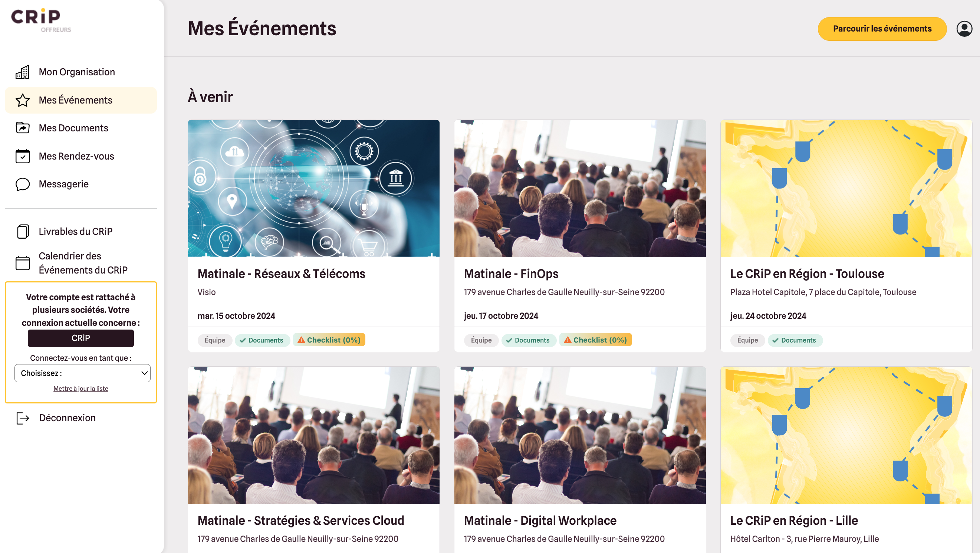Select Mes Événements in the sidebar
The image size is (980, 553).
point(80,100)
